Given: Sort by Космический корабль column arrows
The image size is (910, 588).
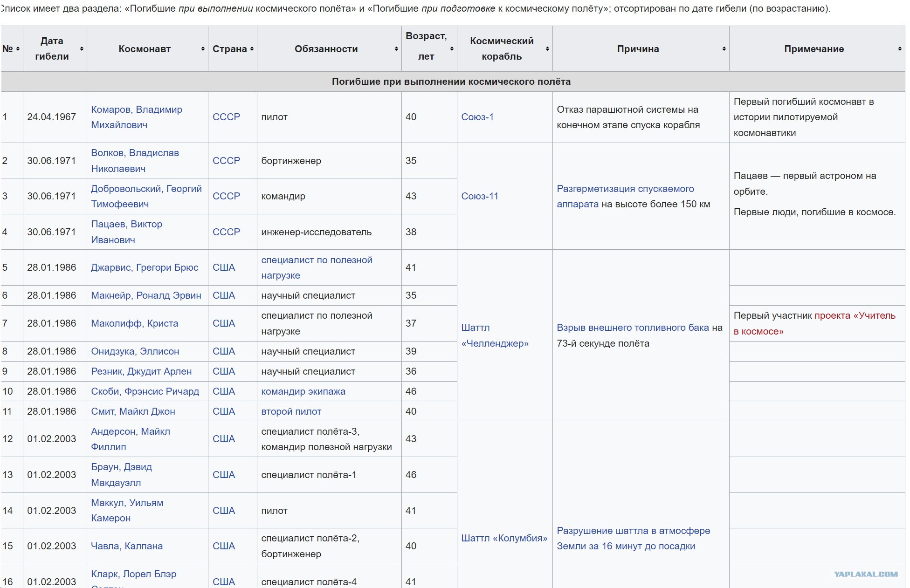Looking at the screenshot, I should [x=547, y=49].
